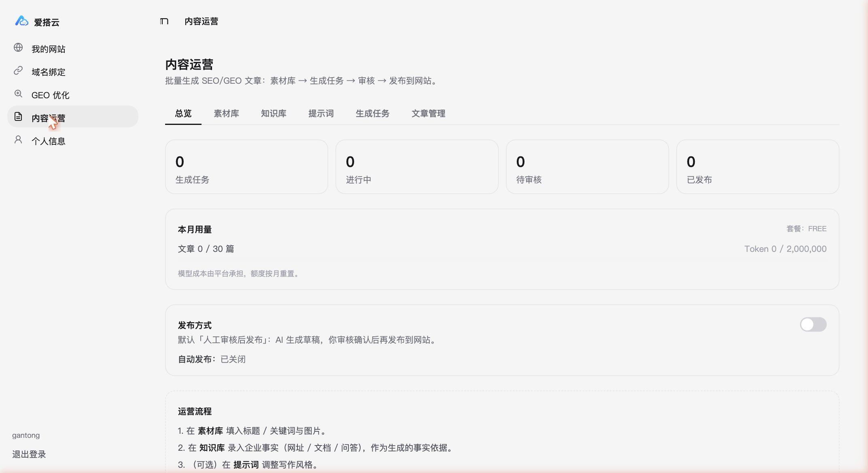Open the 生成任务 tab

click(x=372, y=114)
